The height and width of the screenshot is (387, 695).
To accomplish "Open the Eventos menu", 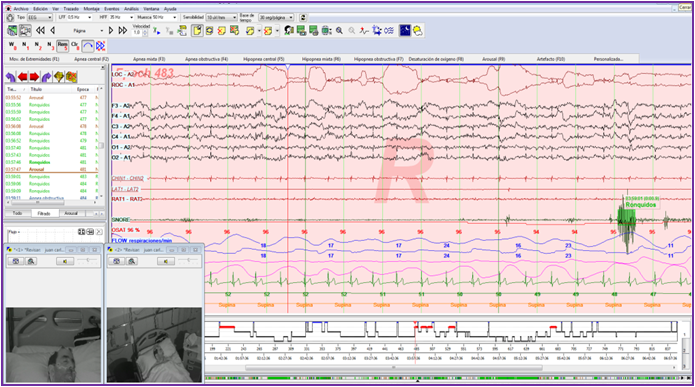I will (112, 8).
